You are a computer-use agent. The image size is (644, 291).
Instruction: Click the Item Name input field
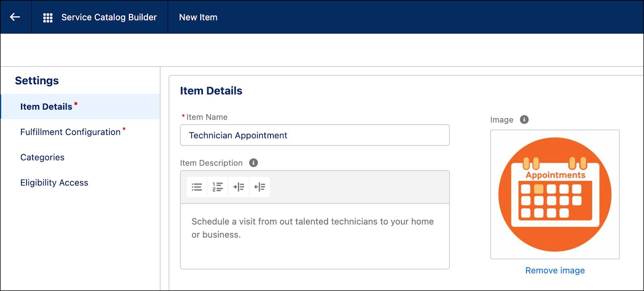pos(315,135)
